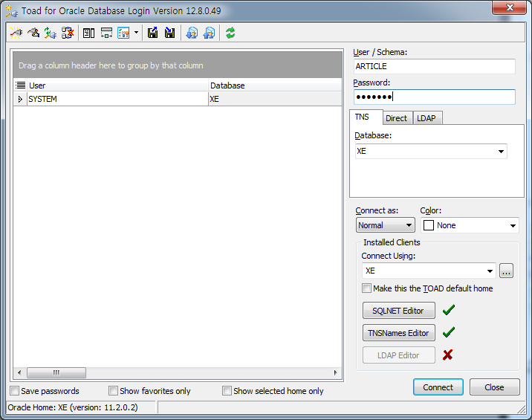Viewport: 532px width, 420px height.
Task: Click the horizontal scrollbar thumb
Action: coord(56,373)
